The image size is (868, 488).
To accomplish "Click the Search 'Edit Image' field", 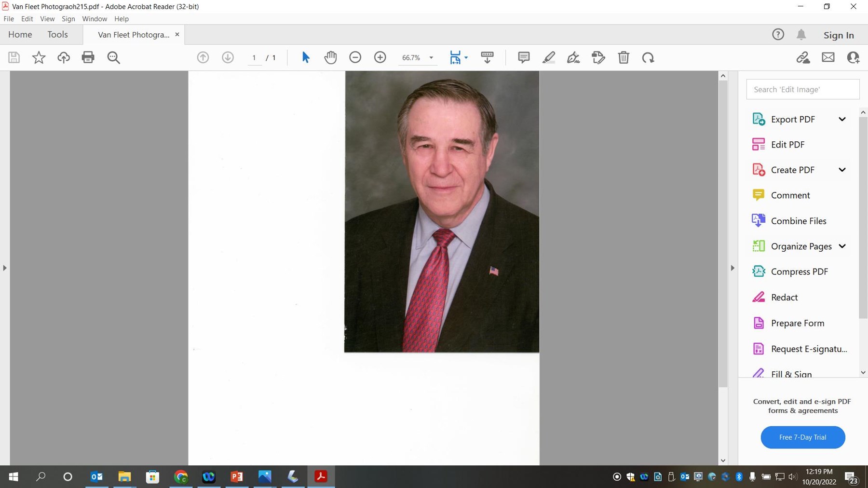I will [802, 89].
